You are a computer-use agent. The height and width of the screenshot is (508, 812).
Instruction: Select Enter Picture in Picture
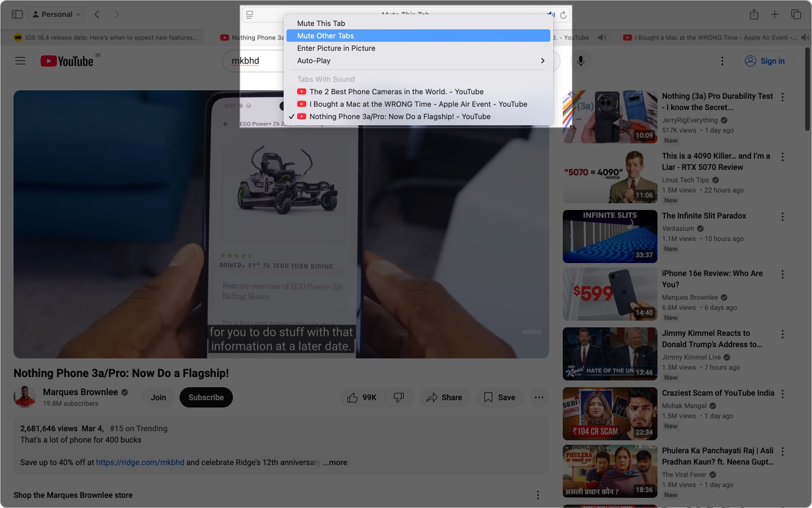[418, 48]
